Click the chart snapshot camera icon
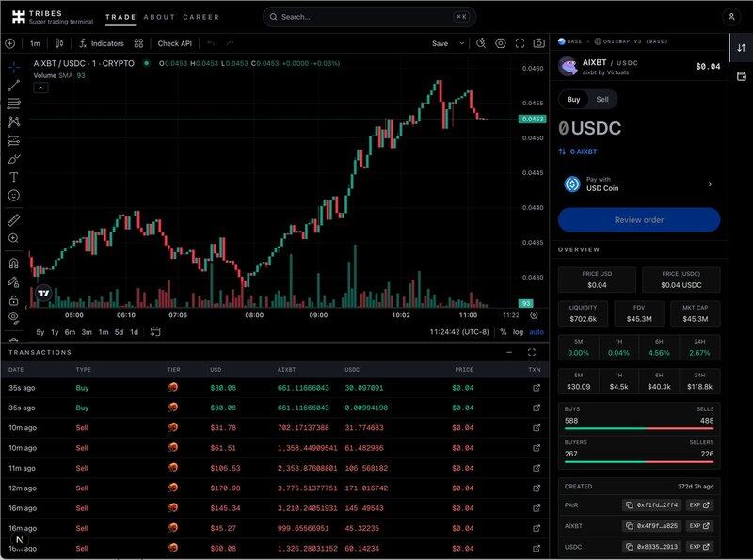The height and width of the screenshot is (560, 753). tap(538, 43)
